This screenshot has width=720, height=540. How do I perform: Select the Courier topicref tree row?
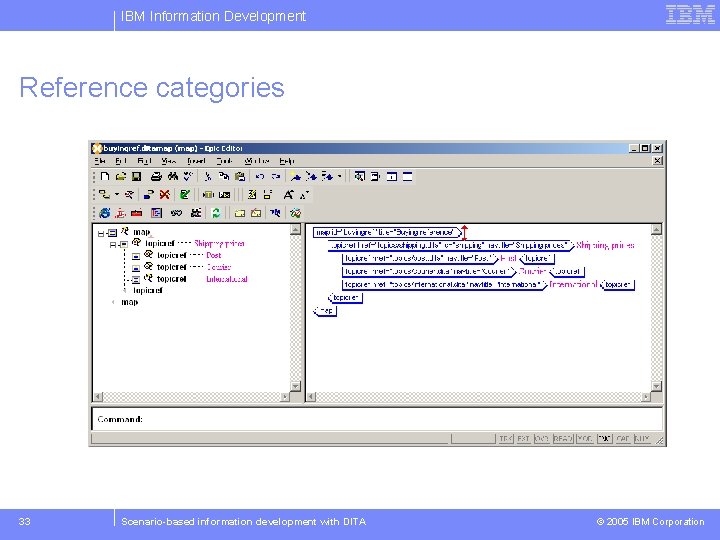click(x=182, y=267)
